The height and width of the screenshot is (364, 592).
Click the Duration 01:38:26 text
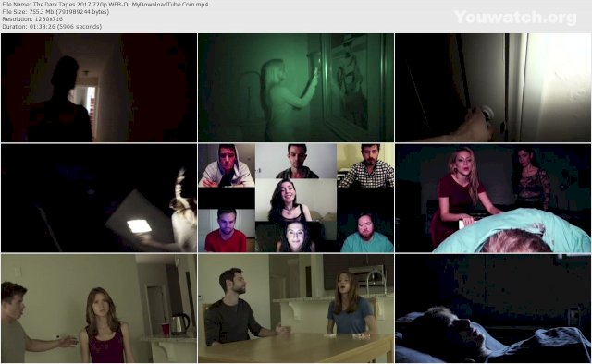click(x=52, y=27)
